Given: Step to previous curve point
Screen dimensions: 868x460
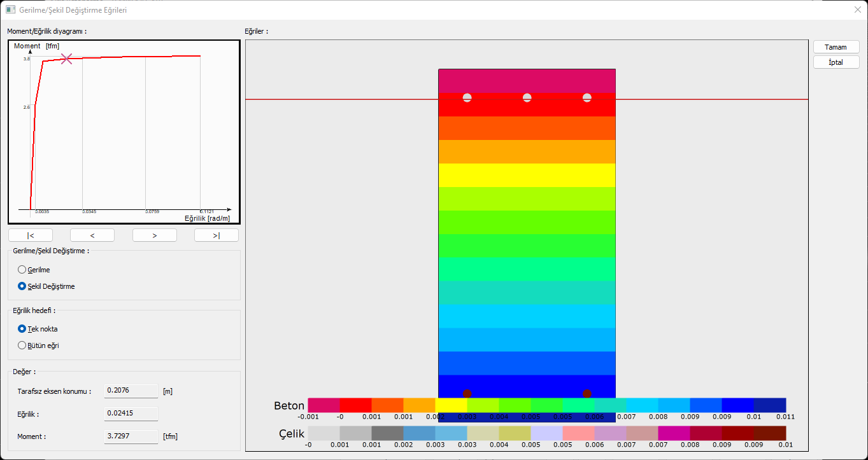Looking at the screenshot, I should coord(92,235).
